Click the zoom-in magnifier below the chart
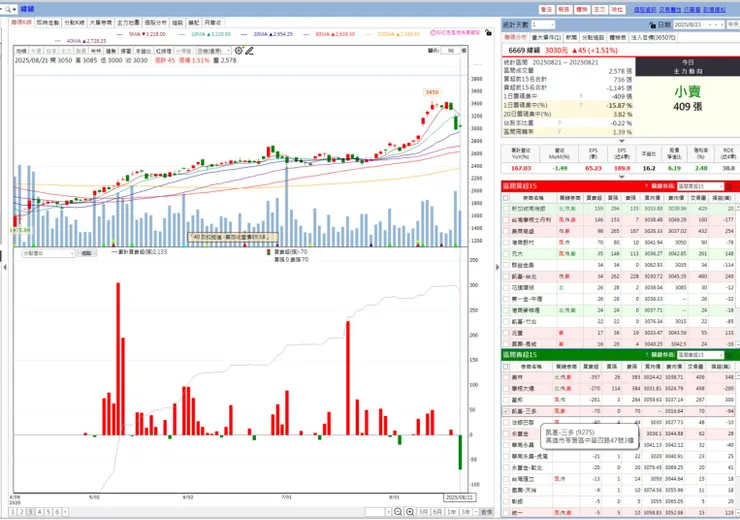 pos(410,512)
